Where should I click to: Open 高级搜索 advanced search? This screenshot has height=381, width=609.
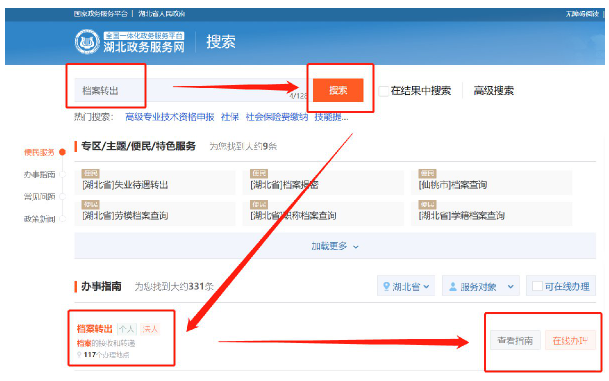point(493,91)
